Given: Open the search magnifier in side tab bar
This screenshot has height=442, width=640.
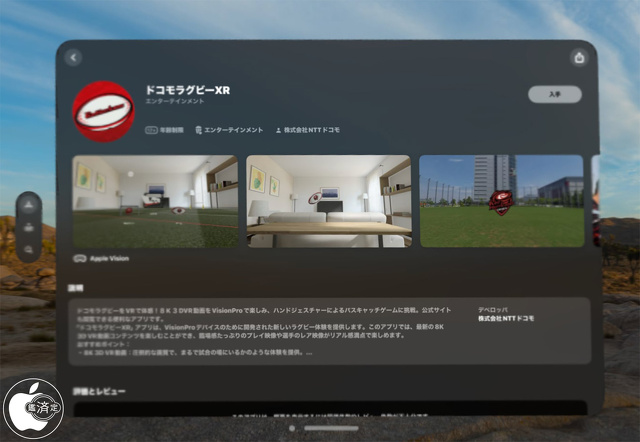Looking at the screenshot, I should (29, 248).
